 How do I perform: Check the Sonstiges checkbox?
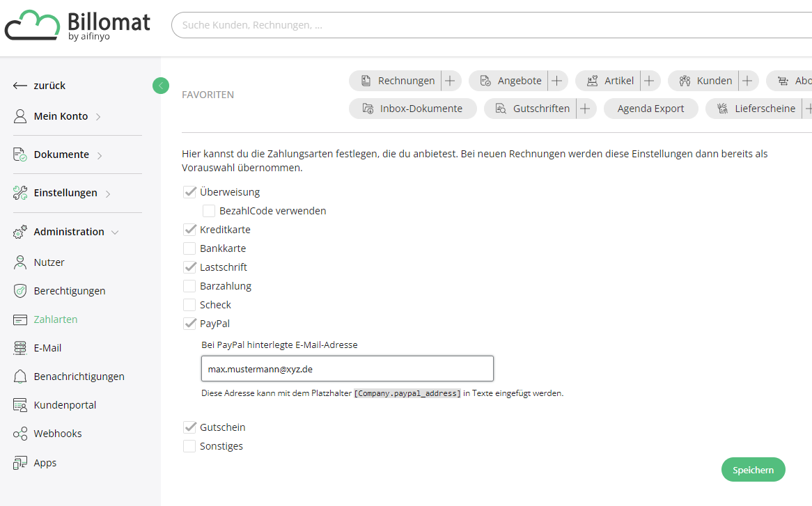coord(189,446)
